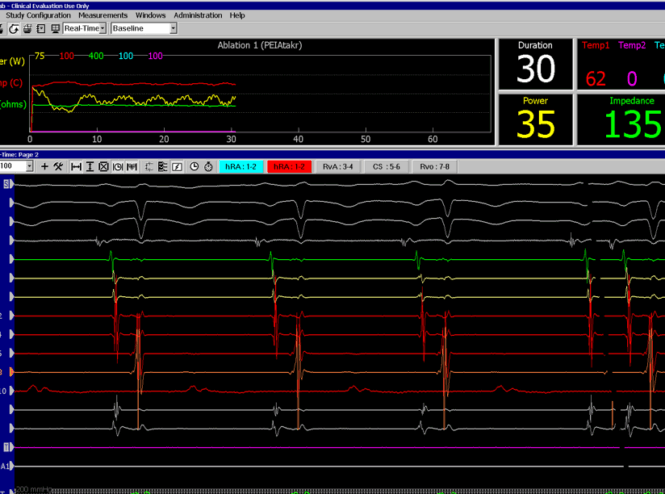The image size is (665, 494).
Task: Select the vertical caliper measurement tool
Action: (x=90, y=166)
